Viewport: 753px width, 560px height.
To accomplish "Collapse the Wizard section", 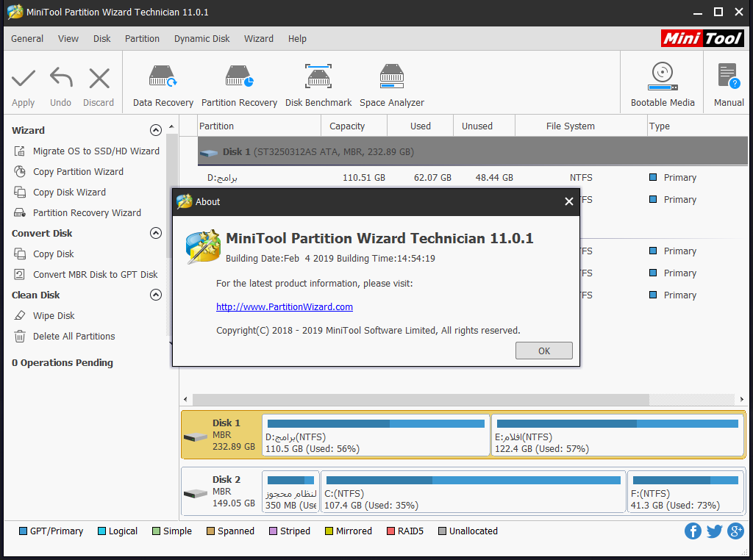I will coord(156,129).
